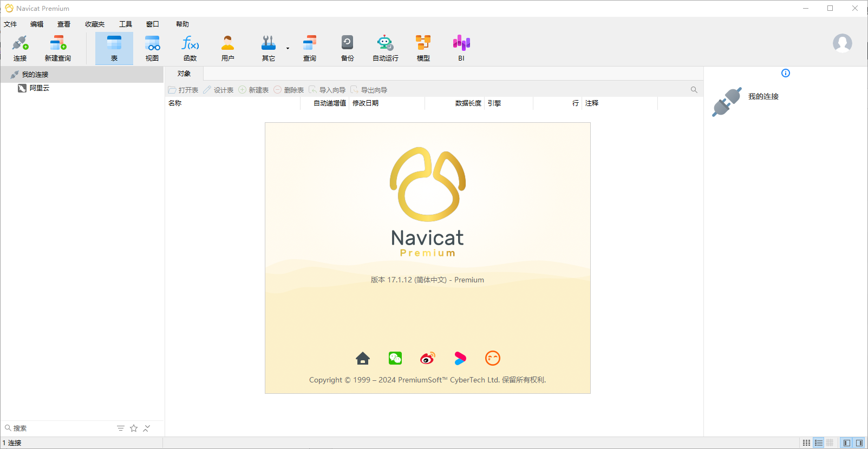Open the BI toolbar icon

(x=461, y=48)
